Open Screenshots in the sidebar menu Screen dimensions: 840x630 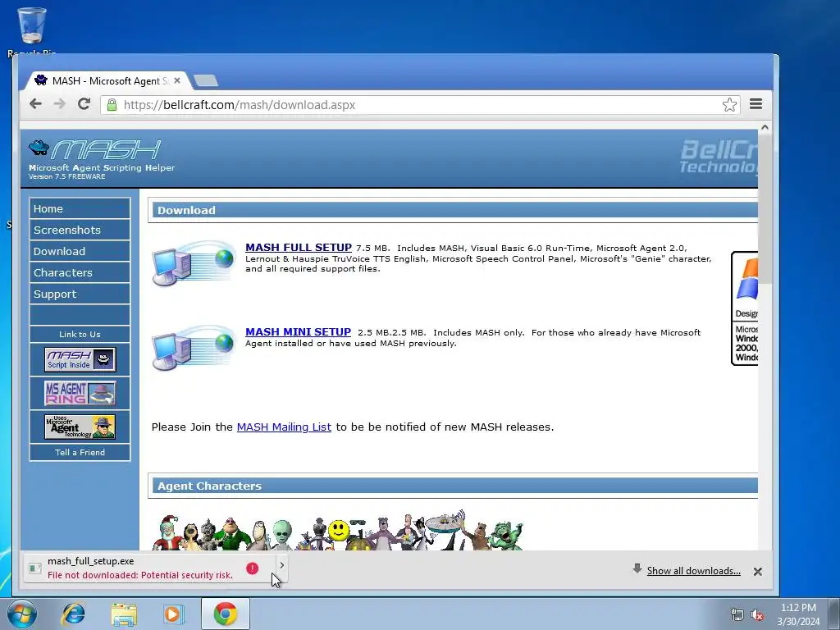pos(80,230)
